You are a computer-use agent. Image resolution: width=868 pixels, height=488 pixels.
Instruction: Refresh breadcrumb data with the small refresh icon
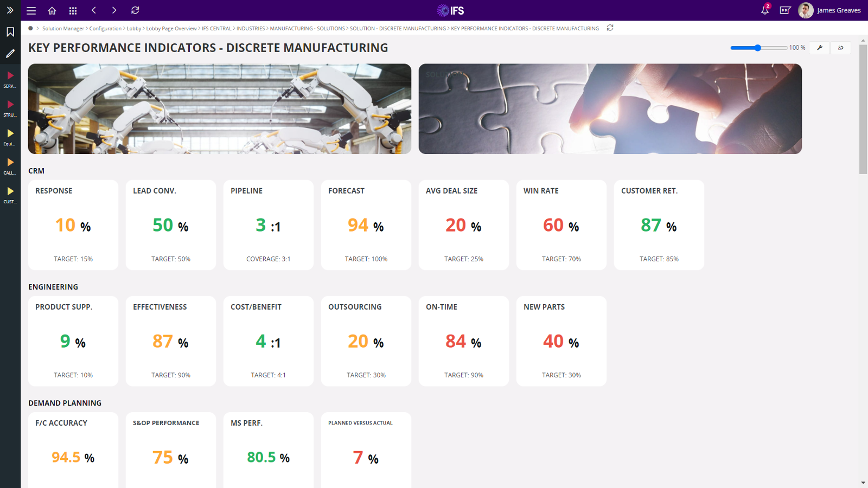pos(610,28)
